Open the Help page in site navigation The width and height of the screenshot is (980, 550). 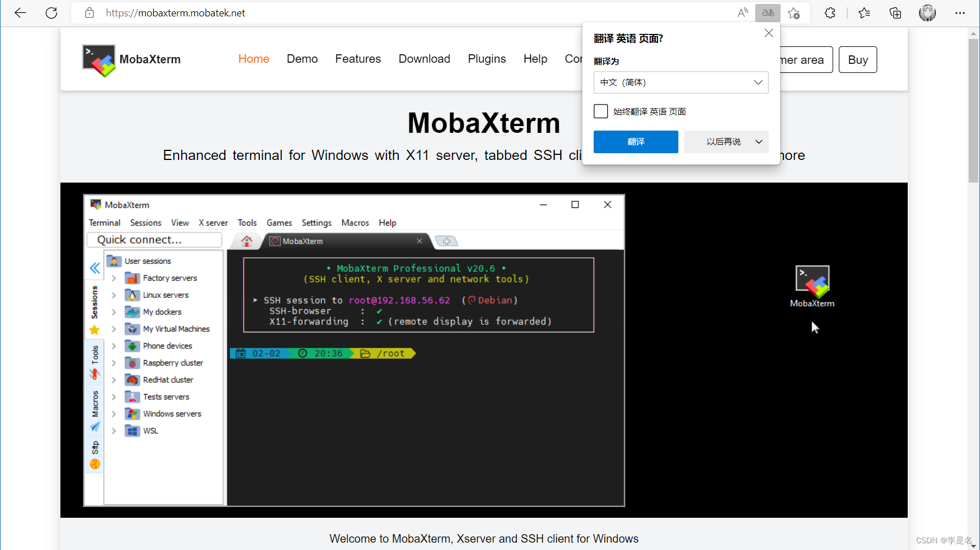(x=535, y=59)
